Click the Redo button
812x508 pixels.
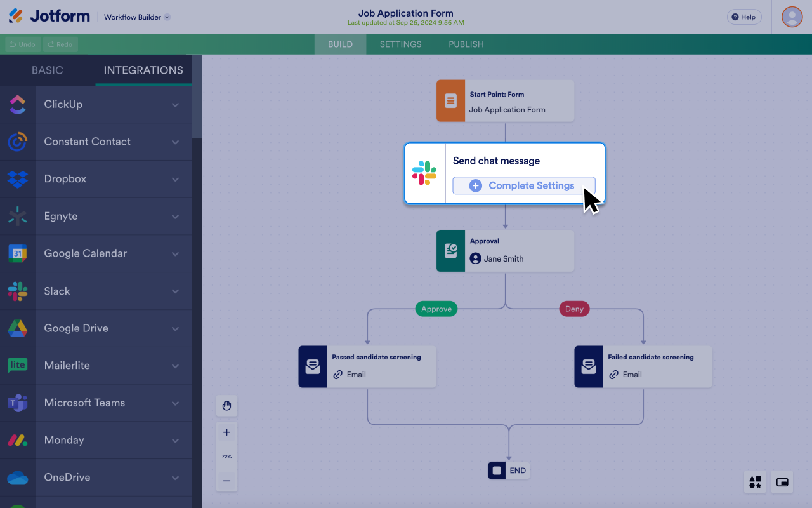point(60,44)
